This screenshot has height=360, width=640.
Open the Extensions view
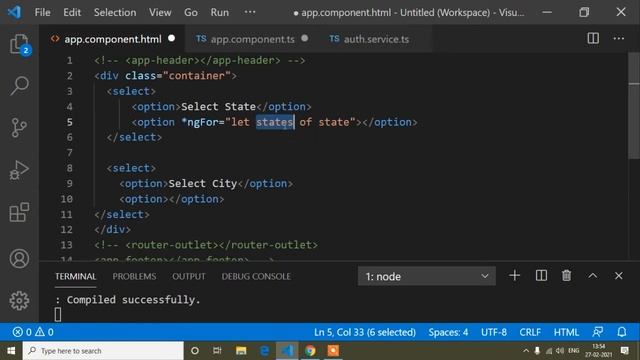tap(19, 212)
